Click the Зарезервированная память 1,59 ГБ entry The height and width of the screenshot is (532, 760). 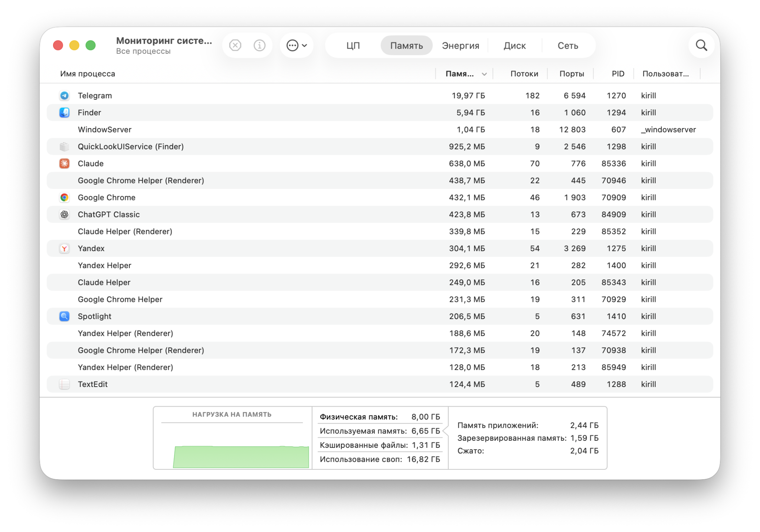coord(528,438)
